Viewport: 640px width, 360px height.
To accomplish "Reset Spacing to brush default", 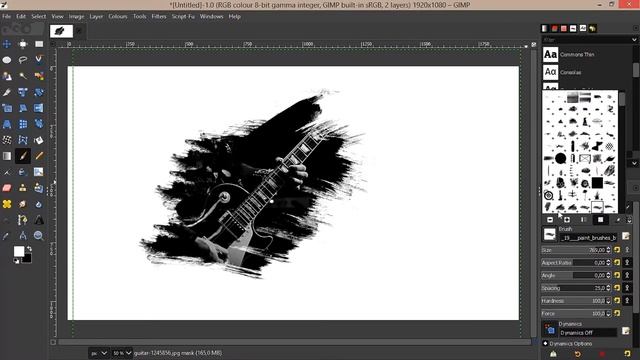I will [x=617, y=288].
